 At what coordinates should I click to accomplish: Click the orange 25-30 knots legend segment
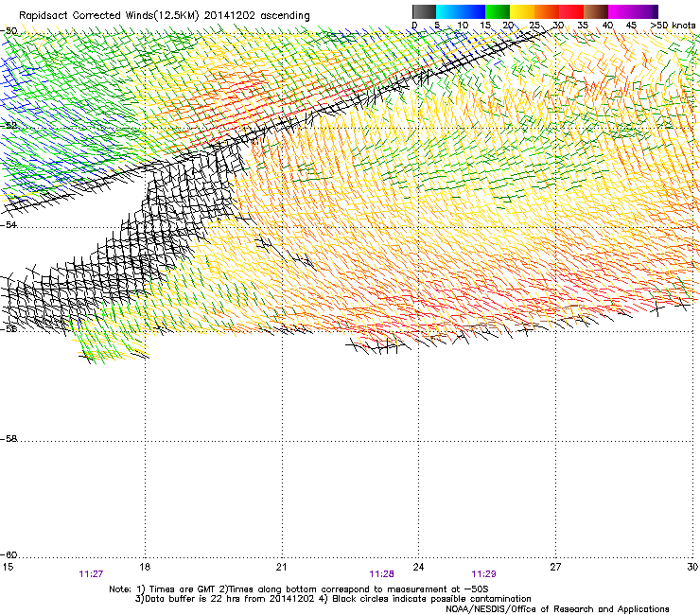pyautogui.click(x=547, y=11)
